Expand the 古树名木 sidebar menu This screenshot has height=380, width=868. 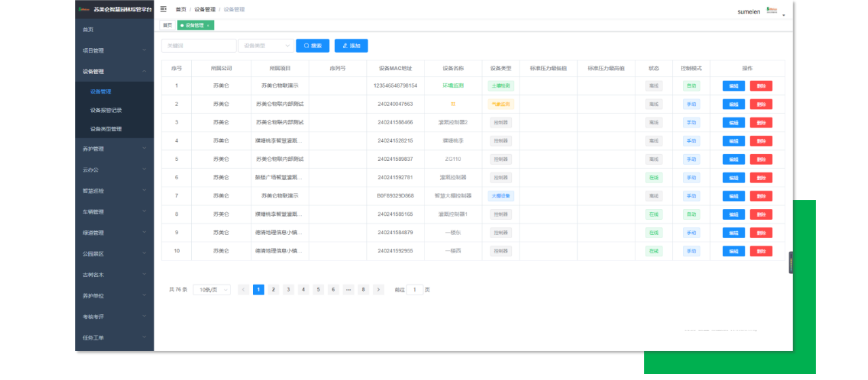114,275
